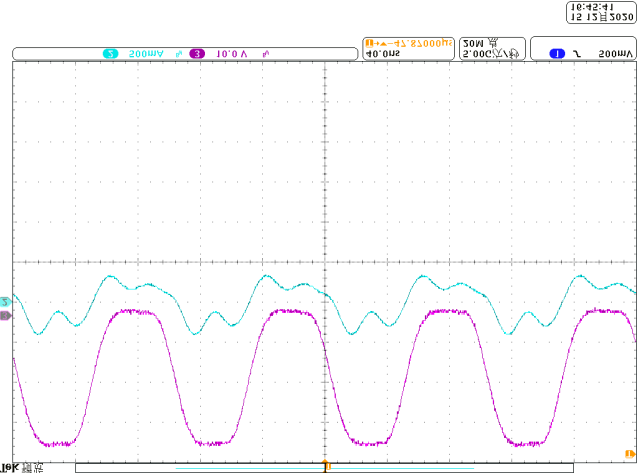Image resolution: width=638 pixels, height=473 pixels.
Task: Click the bandwidth icon after 10.0 V
Action: tap(268, 53)
